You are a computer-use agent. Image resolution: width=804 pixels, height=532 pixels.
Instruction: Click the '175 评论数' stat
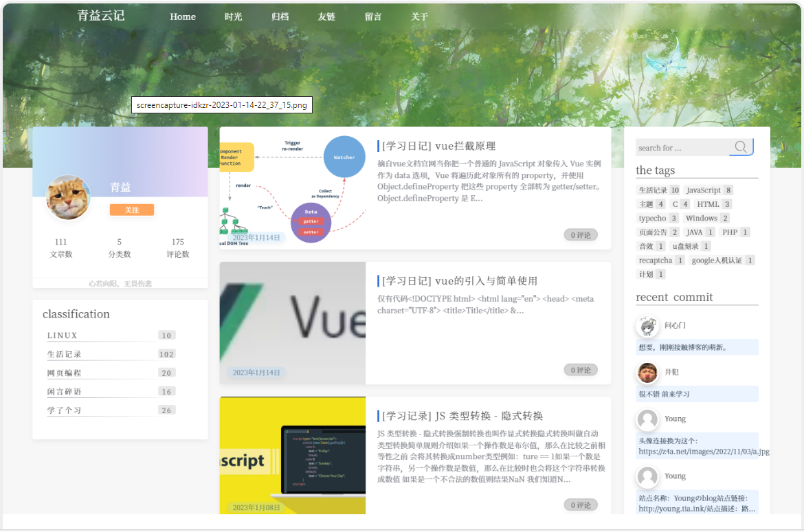tap(178, 248)
